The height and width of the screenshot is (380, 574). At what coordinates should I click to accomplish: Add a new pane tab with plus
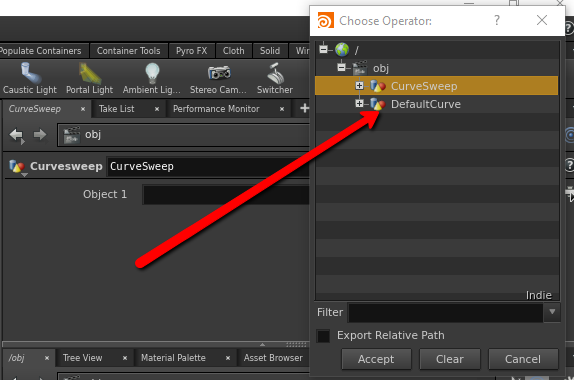(x=304, y=108)
